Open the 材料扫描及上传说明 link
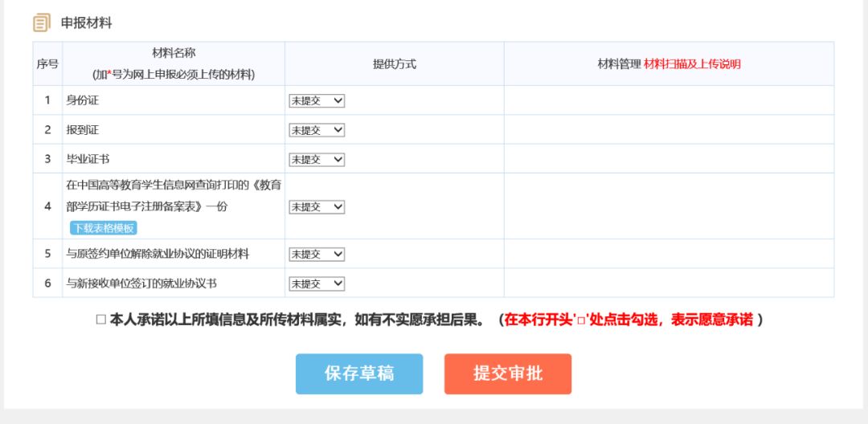Viewport: 868px width, 424px height. tap(692, 64)
